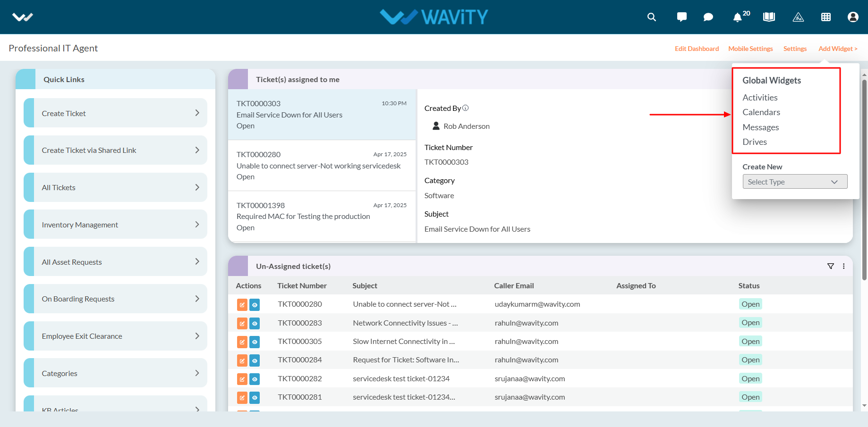Expand the Employee Exit Clearance chevron
The width and height of the screenshot is (868, 427).
point(197,336)
